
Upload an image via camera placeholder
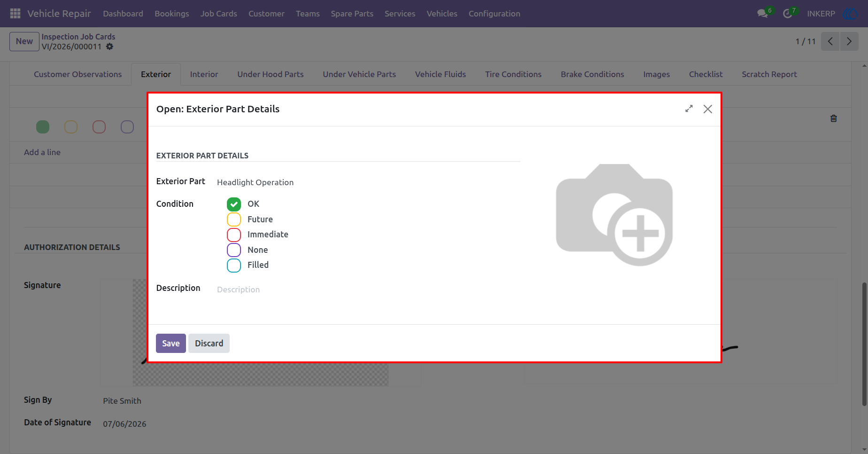coord(614,215)
